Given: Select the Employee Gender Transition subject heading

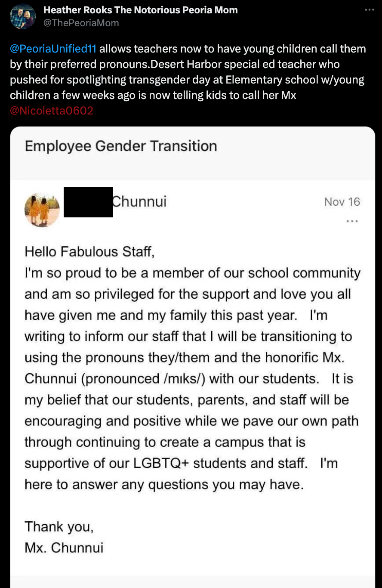Looking at the screenshot, I should point(121,146).
